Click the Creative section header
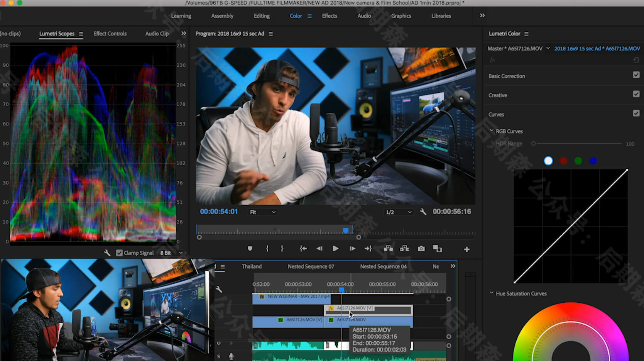 498,95
